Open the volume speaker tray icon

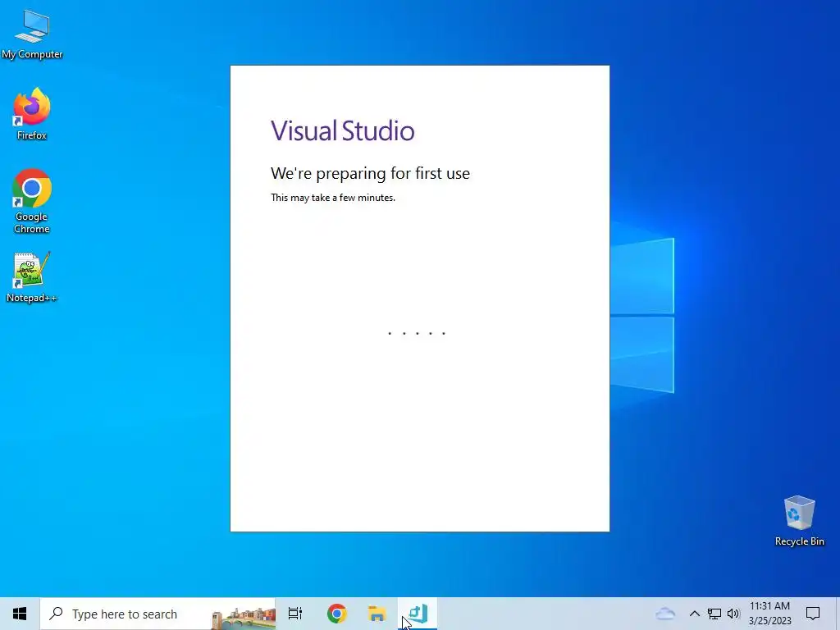click(x=733, y=614)
